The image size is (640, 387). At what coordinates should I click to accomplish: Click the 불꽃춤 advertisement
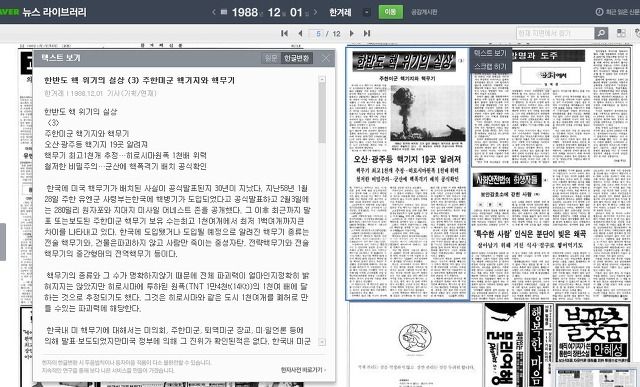pos(593,333)
